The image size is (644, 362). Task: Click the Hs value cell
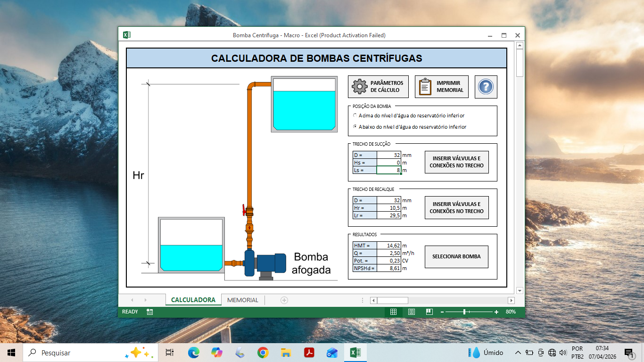[x=389, y=163]
